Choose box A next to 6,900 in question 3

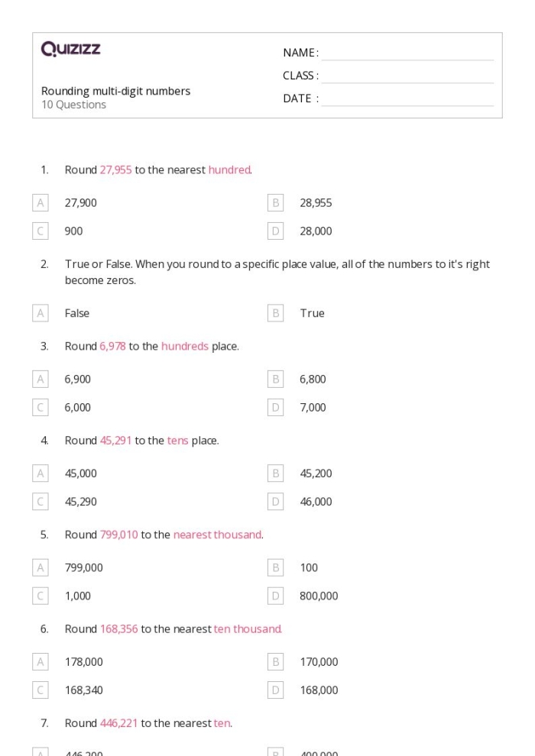coord(41,380)
